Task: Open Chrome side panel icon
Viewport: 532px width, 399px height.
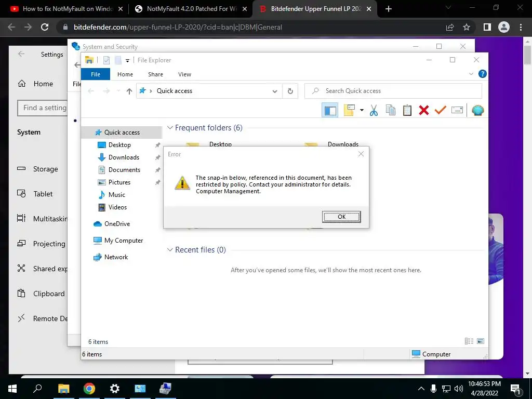Action: (x=487, y=27)
